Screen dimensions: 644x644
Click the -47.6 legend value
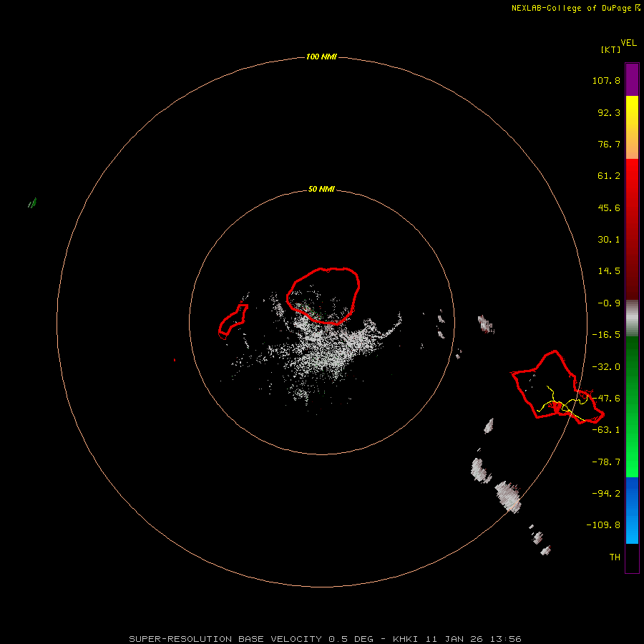606,399
